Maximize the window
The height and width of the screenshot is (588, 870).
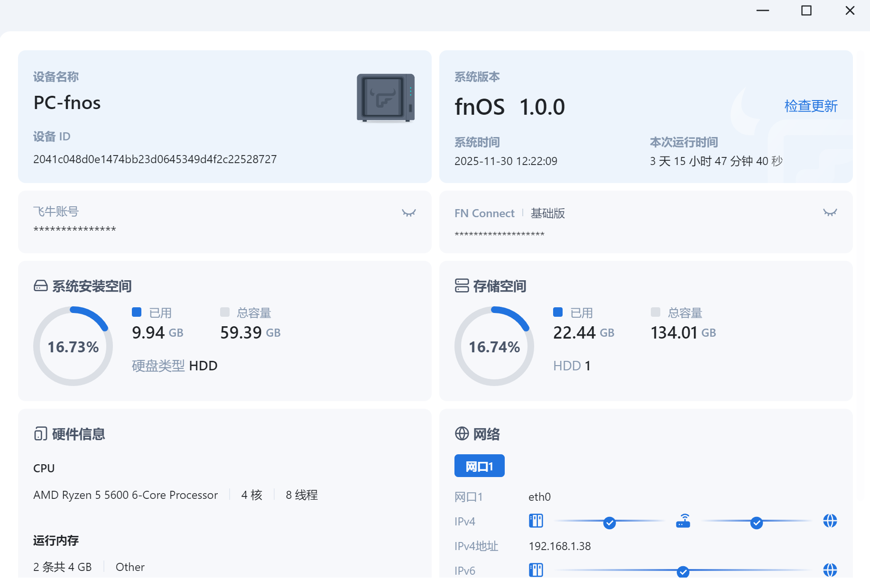point(806,10)
